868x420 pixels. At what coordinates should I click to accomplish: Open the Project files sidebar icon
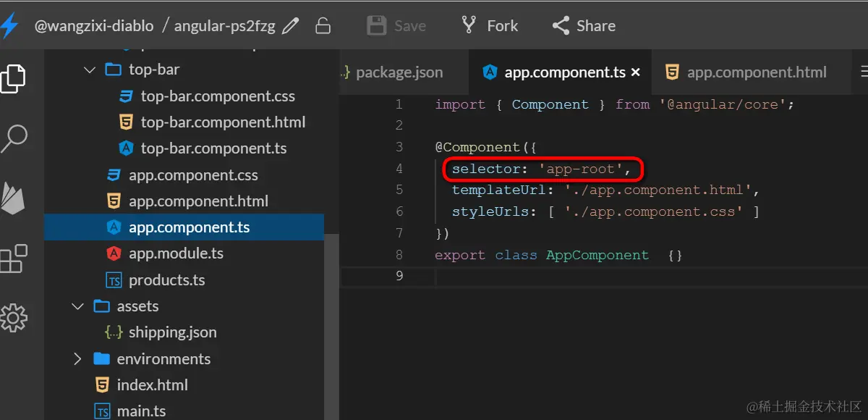click(x=13, y=78)
